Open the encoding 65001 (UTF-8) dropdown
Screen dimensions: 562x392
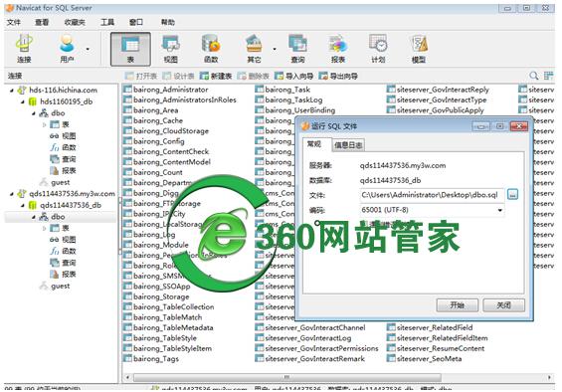coord(499,210)
